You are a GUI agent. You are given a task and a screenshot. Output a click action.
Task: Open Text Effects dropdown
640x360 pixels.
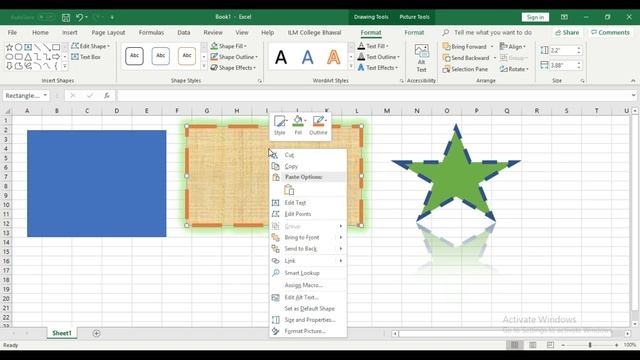tap(378, 68)
